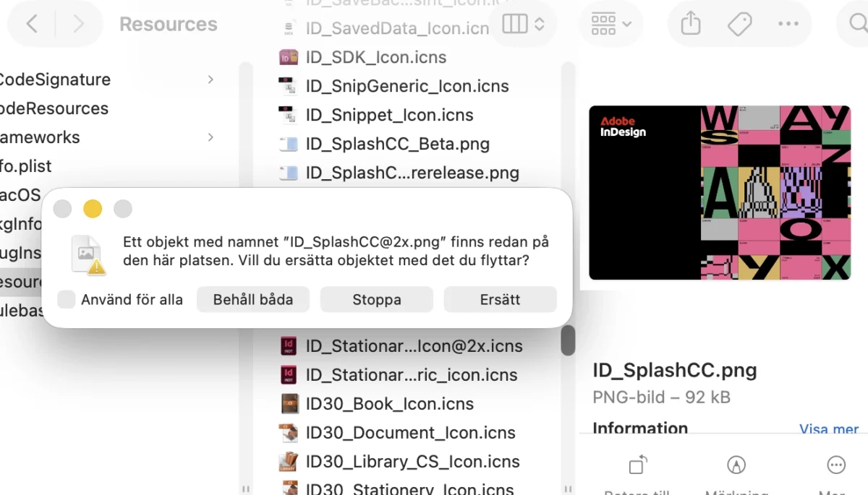This screenshot has height=495, width=868.
Task: Click the More quick action icon
Action: (836, 465)
